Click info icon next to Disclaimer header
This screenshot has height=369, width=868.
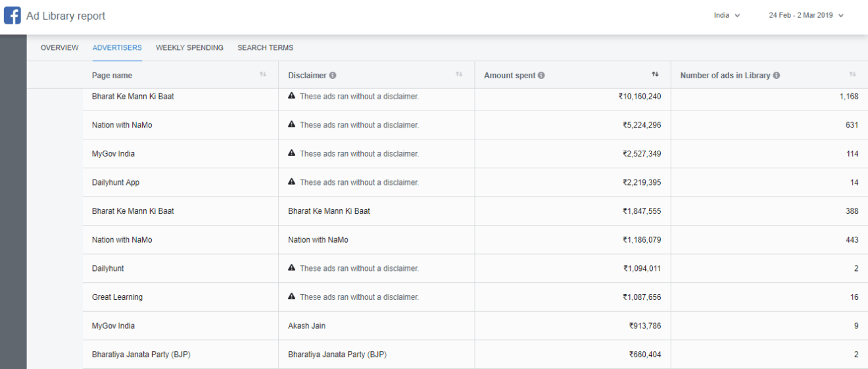tap(333, 76)
